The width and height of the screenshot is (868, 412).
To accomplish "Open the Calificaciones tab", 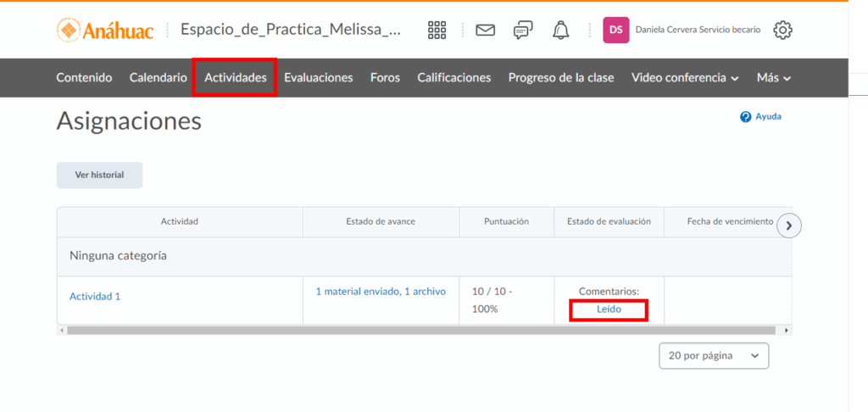I will [453, 77].
